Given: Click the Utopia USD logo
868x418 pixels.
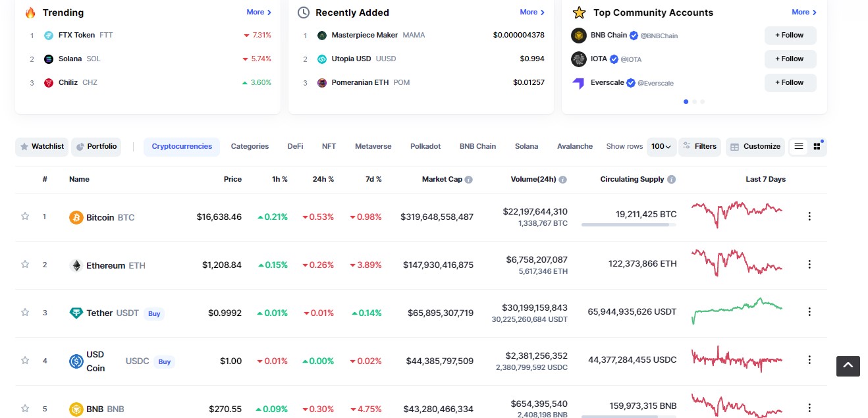Looking at the screenshot, I should click(322, 59).
